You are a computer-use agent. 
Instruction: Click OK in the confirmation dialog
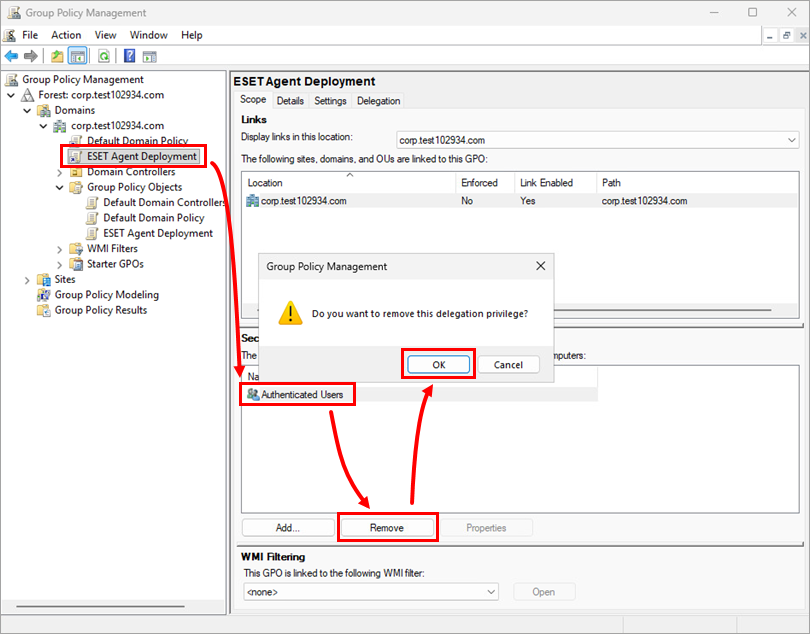pos(438,365)
